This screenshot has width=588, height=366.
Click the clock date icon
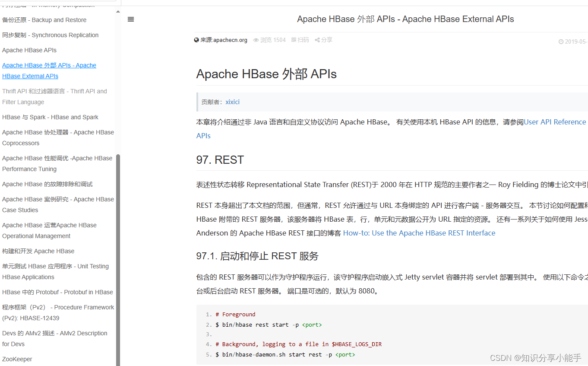pyautogui.click(x=561, y=42)
